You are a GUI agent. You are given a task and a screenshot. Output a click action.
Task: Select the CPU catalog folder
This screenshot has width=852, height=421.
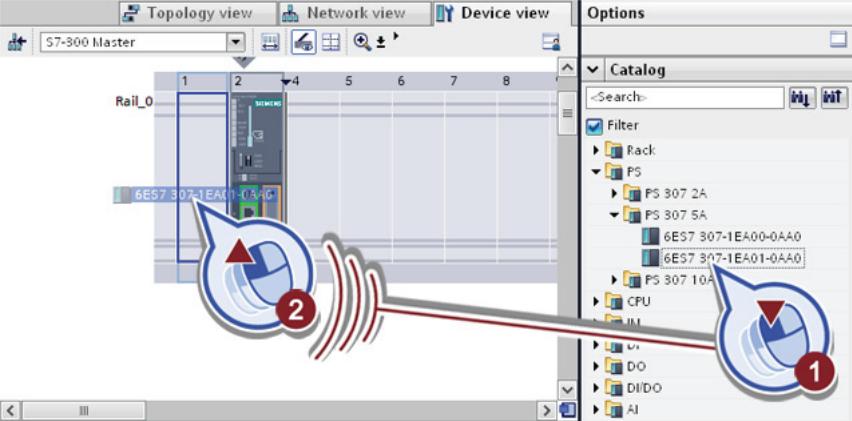click(x=638, y=301)
